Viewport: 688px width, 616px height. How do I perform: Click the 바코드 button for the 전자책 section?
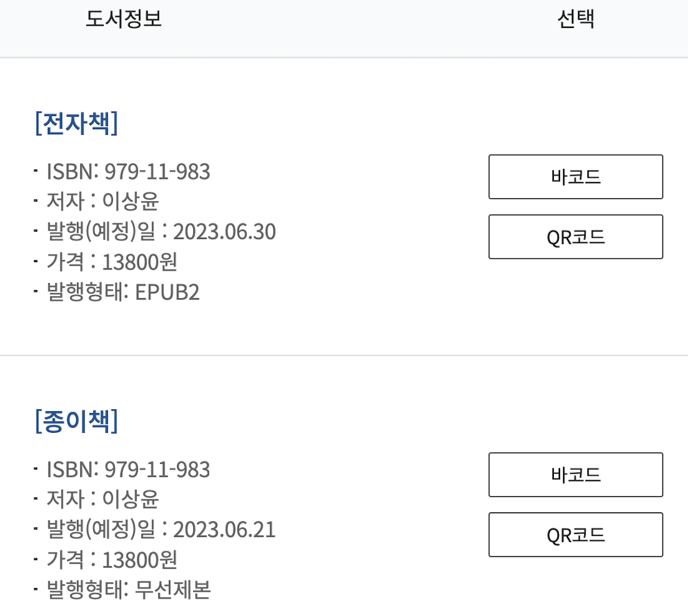pos(575,176)
